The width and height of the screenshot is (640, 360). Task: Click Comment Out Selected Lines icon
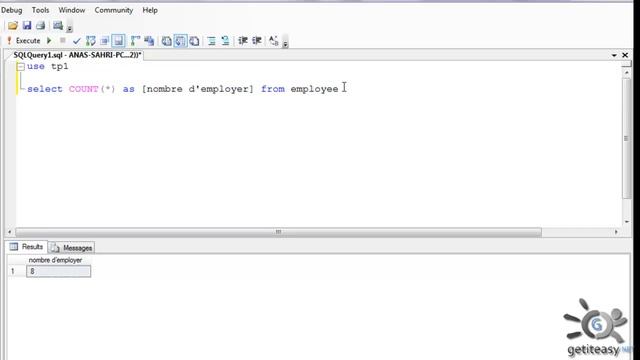click(211, 41)
